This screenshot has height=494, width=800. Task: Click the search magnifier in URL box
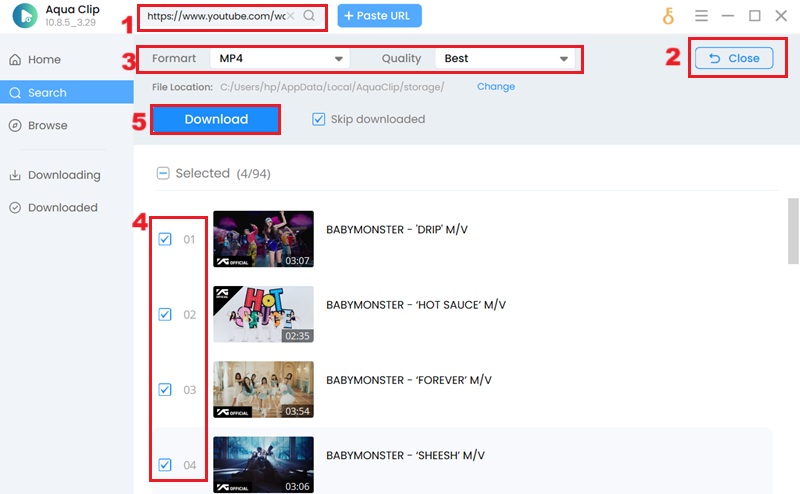pyautogui.click(x=309, y=15)
